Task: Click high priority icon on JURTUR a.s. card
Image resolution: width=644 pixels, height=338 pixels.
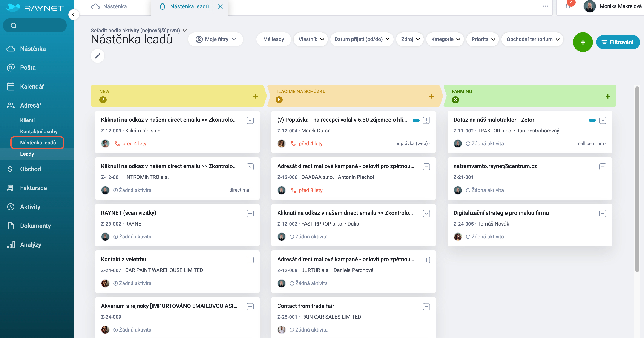Action: [x=426, y=260]
